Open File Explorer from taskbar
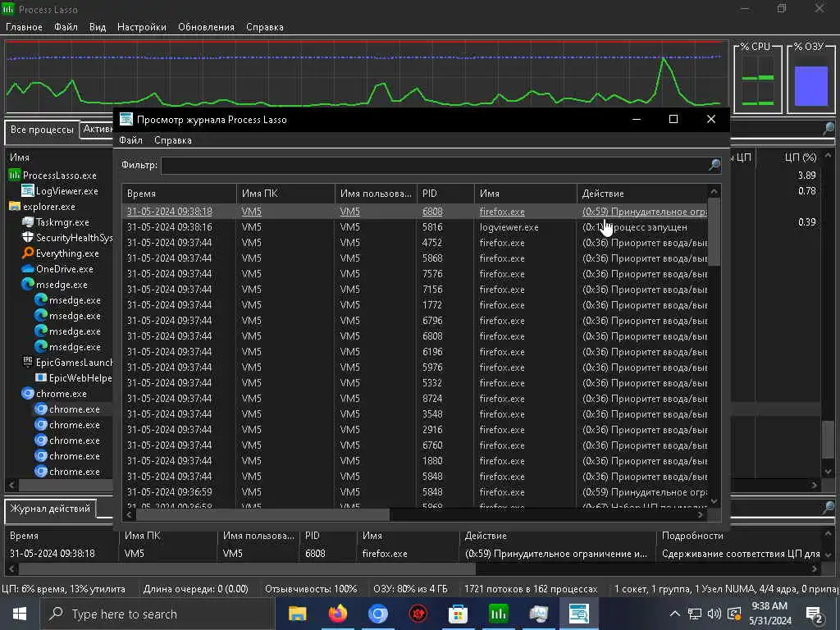 point(297,614)
